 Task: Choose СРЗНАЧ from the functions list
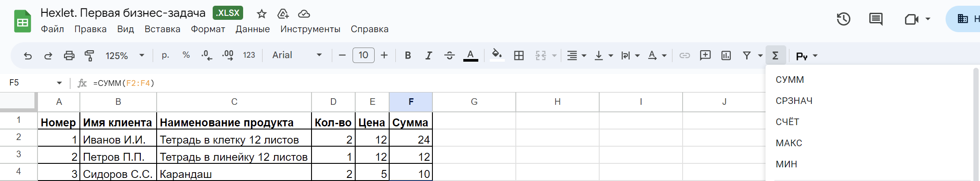(x=794, y=101)
